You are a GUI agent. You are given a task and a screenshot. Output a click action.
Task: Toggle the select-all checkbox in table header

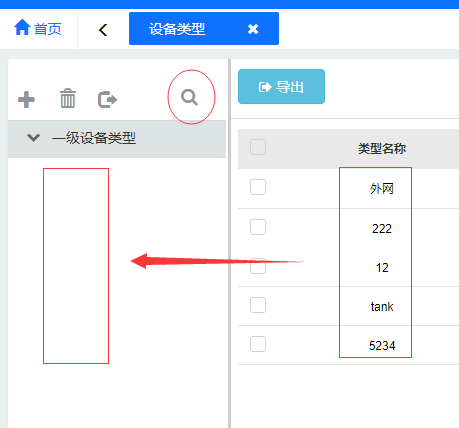258,147
